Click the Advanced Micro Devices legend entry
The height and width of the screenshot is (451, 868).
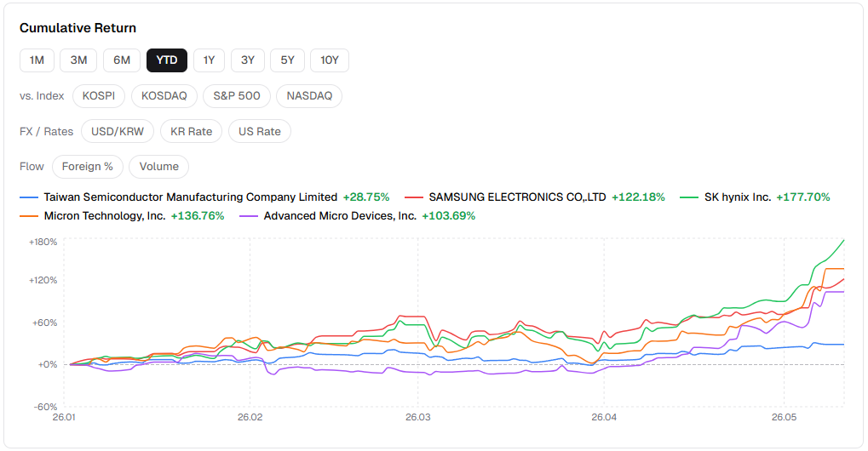coord(357,216)
